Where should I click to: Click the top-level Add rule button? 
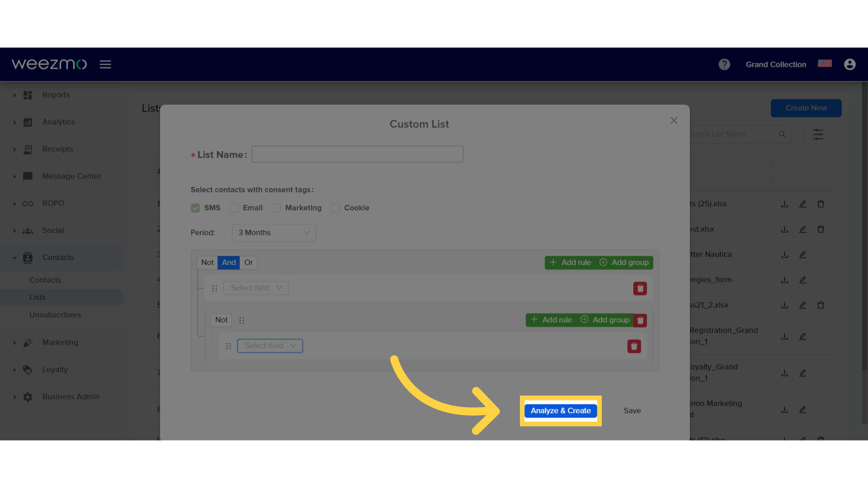(x=570, y=263)
